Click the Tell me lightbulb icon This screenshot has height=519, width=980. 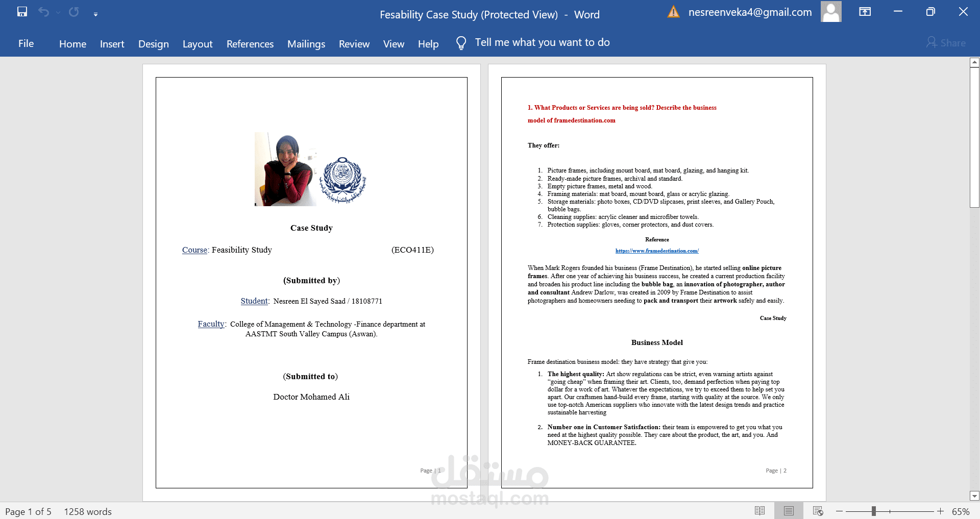[461, 43]
